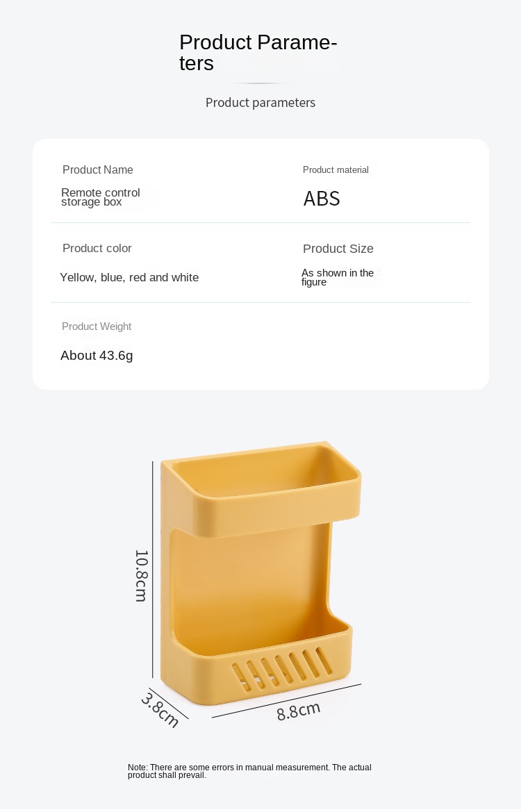Select the "Remote control storage box" text
Screen dimensions: 521x812
pyautogui.click(x=100, y=197)
